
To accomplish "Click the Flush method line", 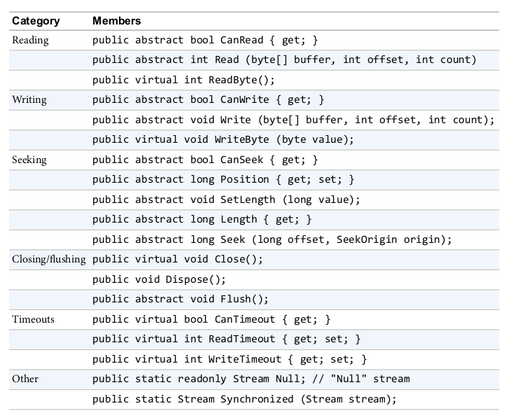I will pyautogui.click(x=181, y=299).
